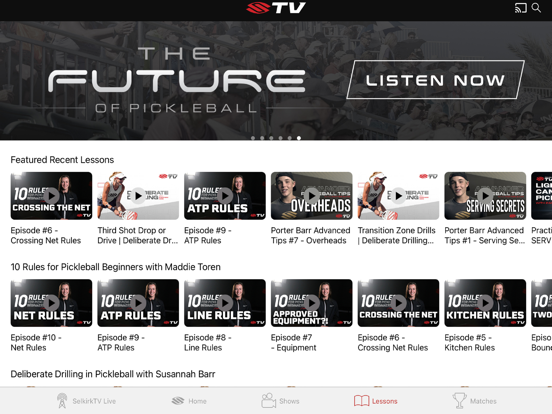Open Episode #10 Net Rules thumbnail
Image resolution: width=552 pixels, height=414 pixels.
[51, 303]
